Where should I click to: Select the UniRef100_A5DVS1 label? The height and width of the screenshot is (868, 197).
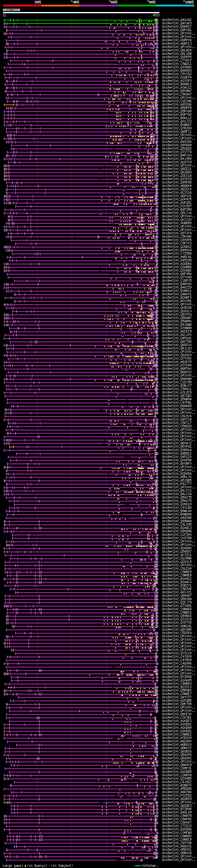pyautogui.click(x=177, y=850)
